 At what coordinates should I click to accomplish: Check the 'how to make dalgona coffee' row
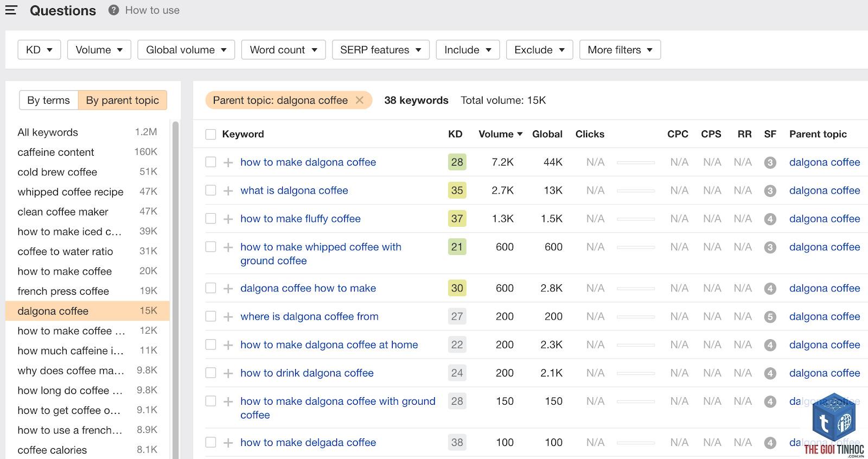click(x=210, y=162)
